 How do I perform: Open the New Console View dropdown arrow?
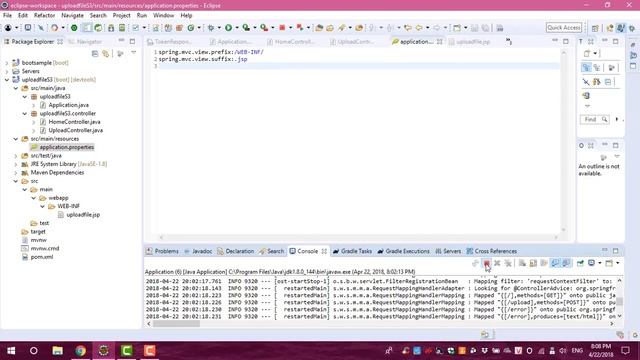[618, 263]
